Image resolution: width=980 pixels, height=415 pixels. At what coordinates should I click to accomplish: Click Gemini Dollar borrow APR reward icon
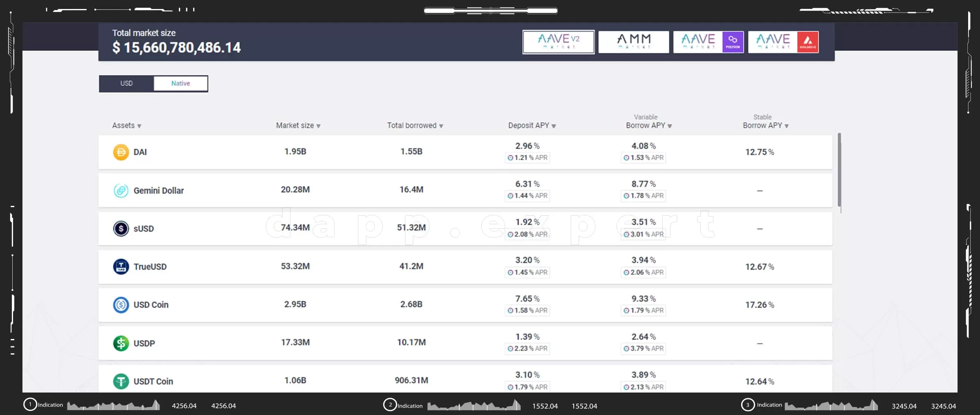[x=626, y=196]
